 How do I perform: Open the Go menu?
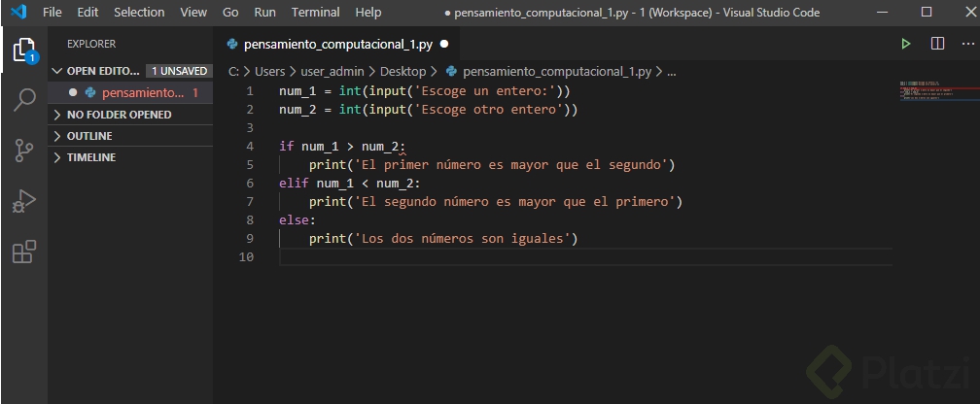coord(230,12)
